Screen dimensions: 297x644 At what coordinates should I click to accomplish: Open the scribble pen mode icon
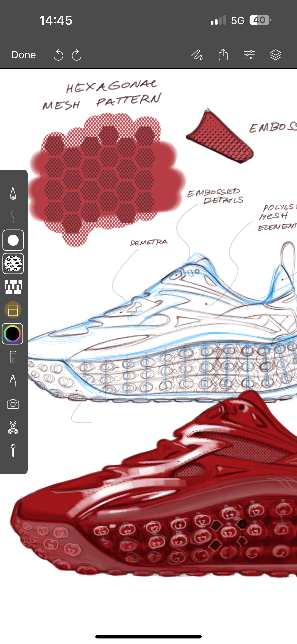197,55
